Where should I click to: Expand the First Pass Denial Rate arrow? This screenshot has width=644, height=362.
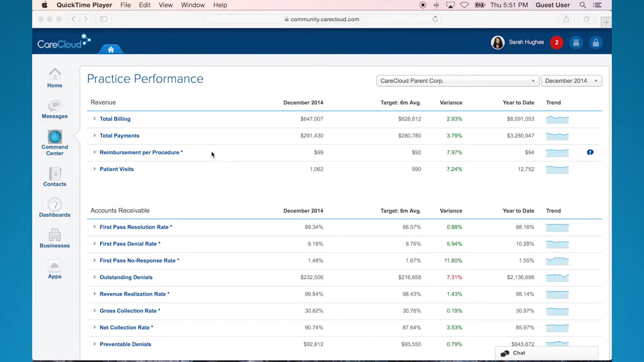pos(95,244)
